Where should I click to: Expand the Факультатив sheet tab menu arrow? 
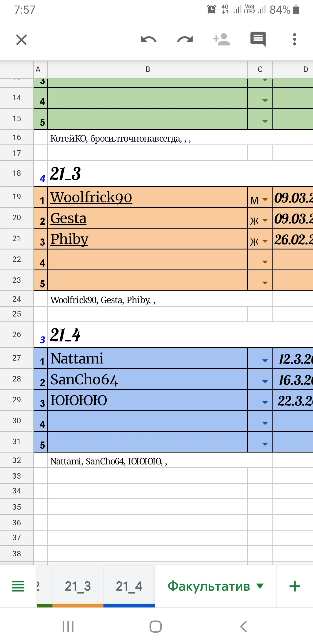pyautogui.click(x=260, y=586)
